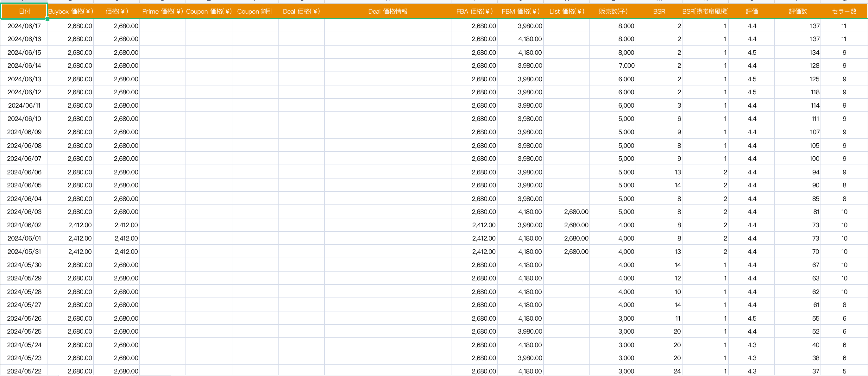
Task: Select the FBM 価格(¥) column header
Action: (x=520, y=11)
